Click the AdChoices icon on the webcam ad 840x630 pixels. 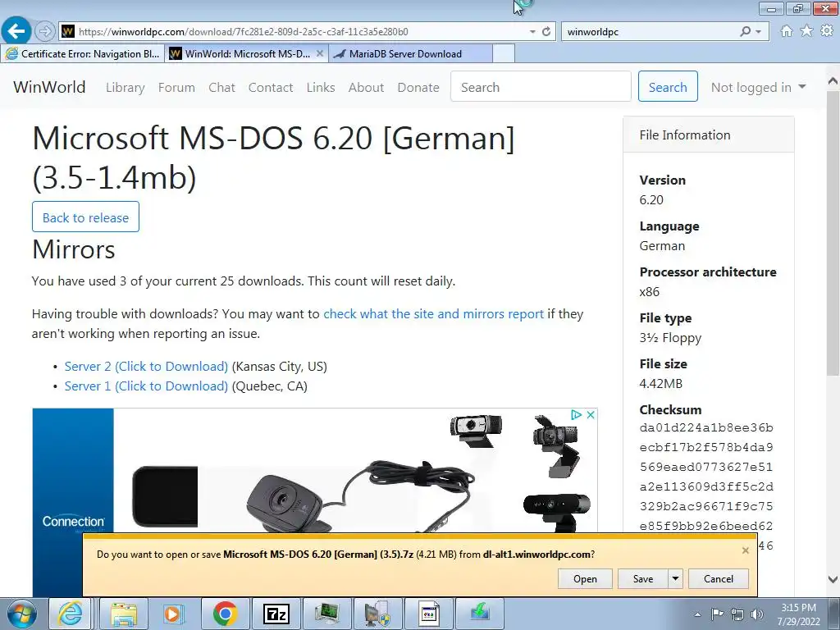click(x=576, y=414)
